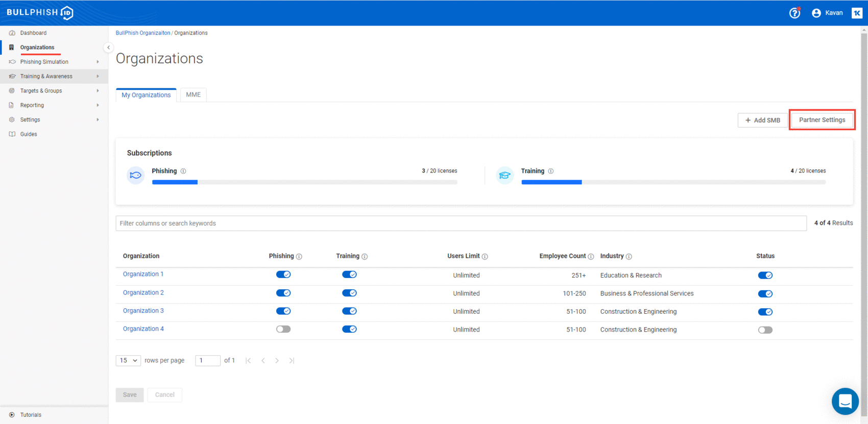The image size is (868, 424).
Task: Click the Save button
Action: pos(130,395)
